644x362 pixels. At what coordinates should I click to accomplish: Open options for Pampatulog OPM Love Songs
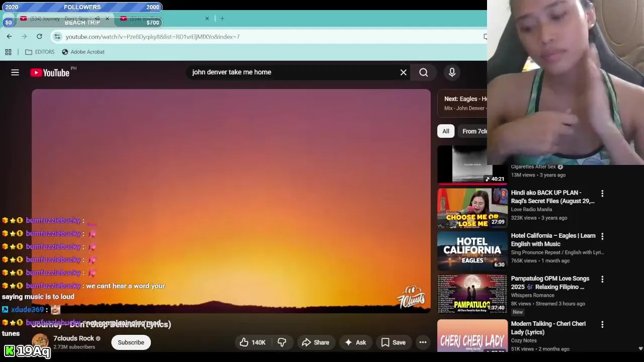pyautogui.click(x=602, y=279)
